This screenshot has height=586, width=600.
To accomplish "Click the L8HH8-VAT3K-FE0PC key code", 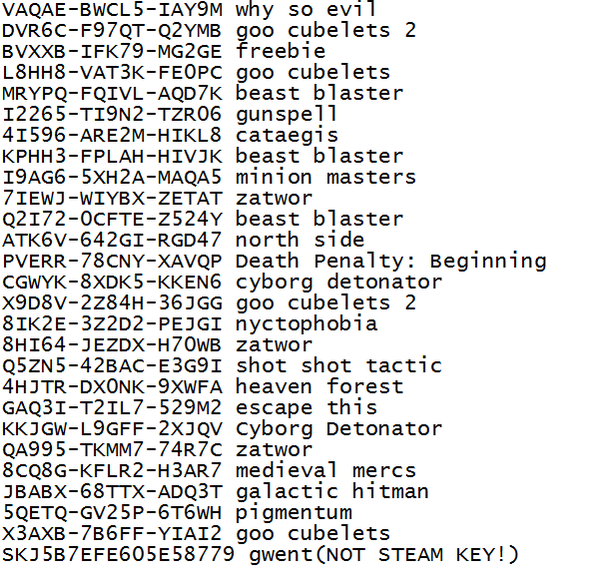I will pos(112,72).
